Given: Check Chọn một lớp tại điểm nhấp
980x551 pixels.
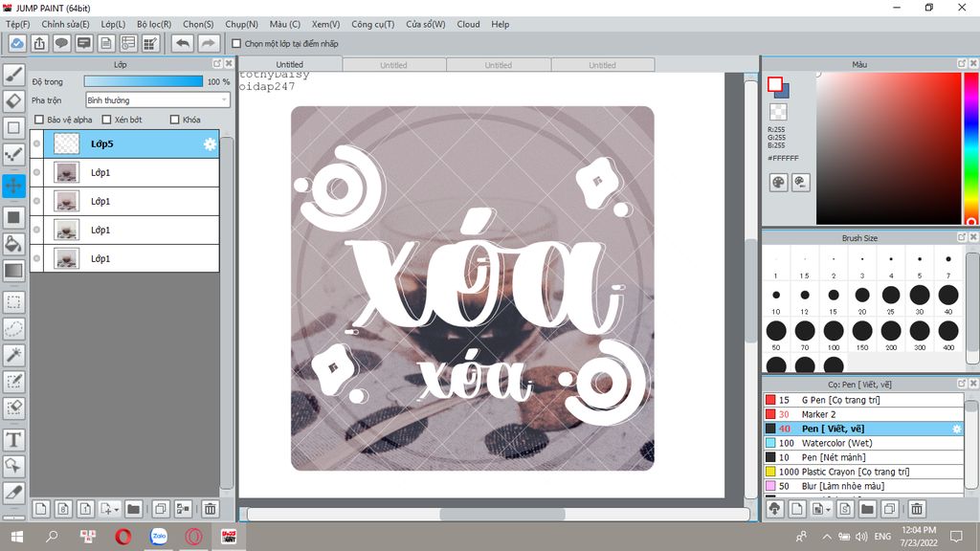Looking at the screenshot, I should (236, 44).
